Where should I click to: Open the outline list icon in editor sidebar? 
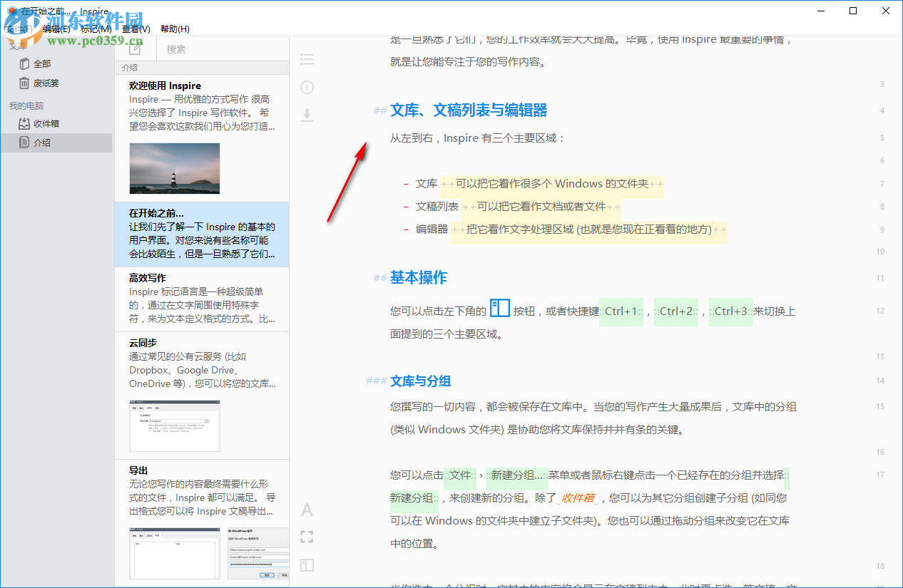(x=307, y=59)
